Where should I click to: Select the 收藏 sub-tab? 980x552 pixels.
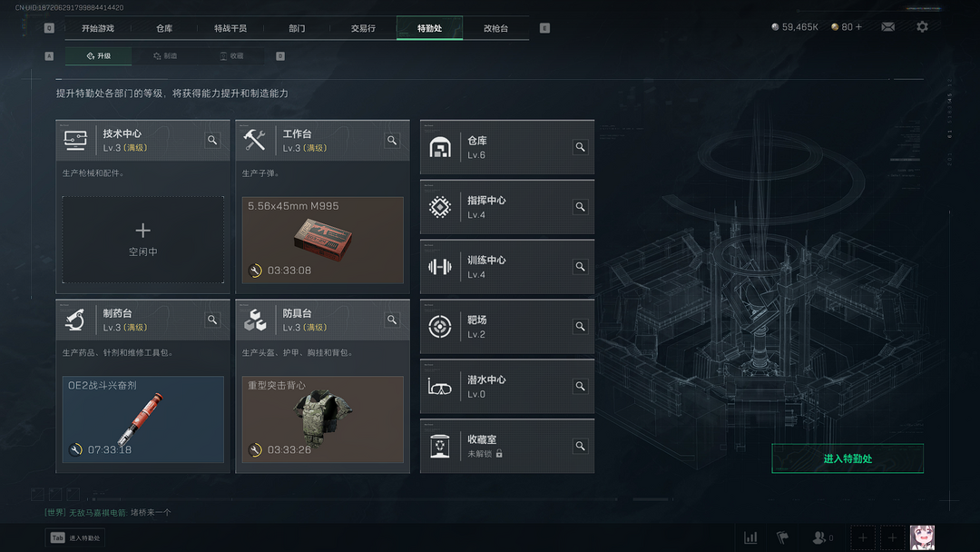[232, 55]
